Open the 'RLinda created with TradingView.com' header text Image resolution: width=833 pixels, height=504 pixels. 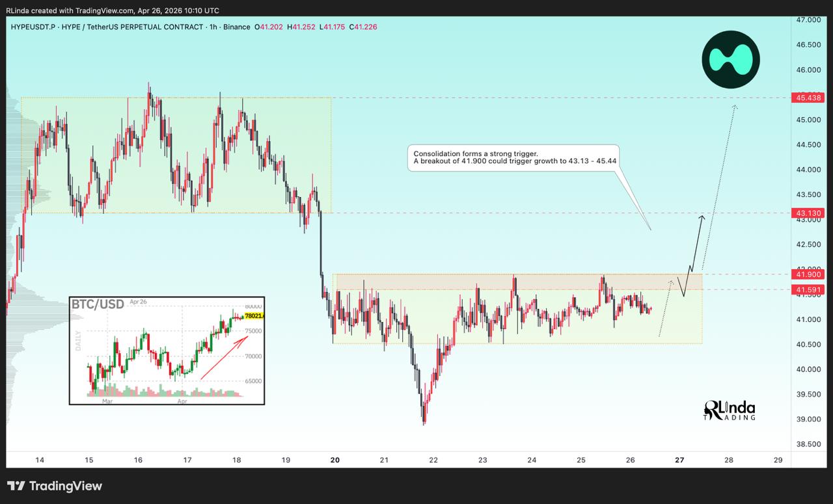click(112, 10)
